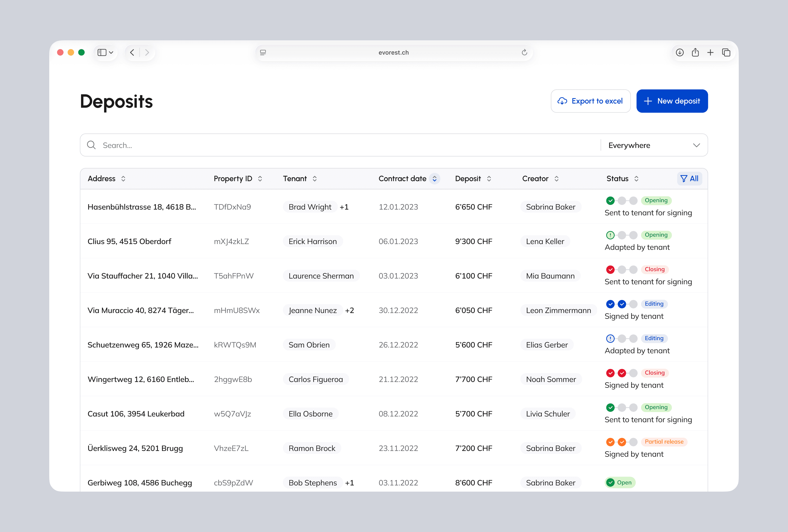The width and height of the screenshot is (788, 532).
Task: Toggle sorting by Deposit column
Action: click(x=489, y=179)
